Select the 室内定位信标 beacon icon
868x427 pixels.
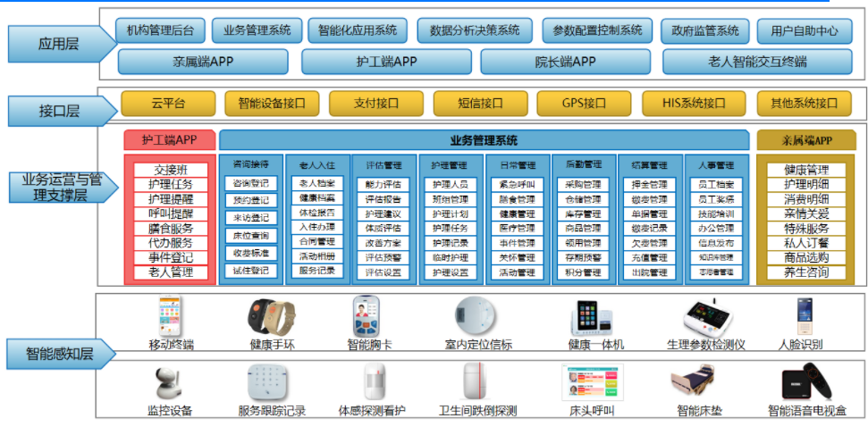point(476,316)
